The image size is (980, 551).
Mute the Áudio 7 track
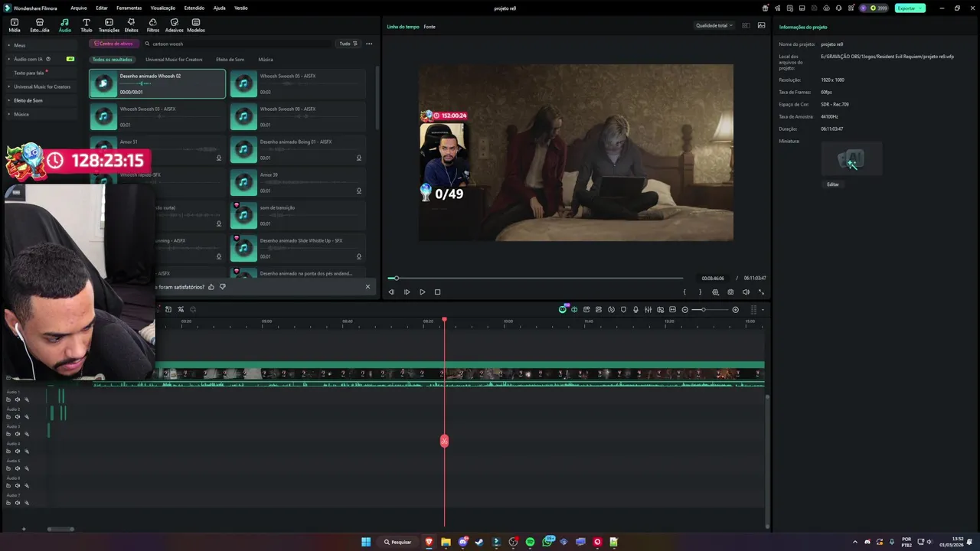pos(18,503)
